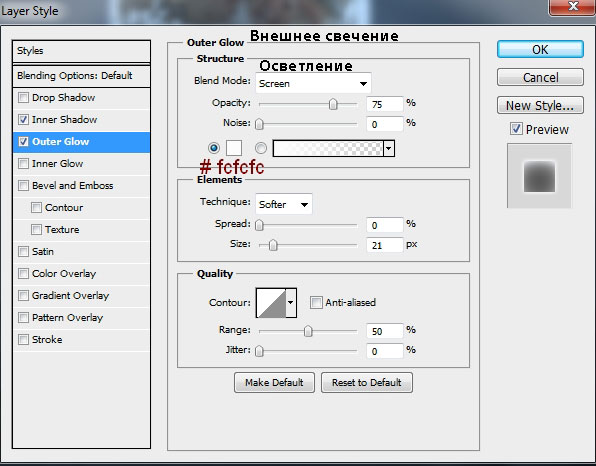Click the Size slider handle
This screenshot has height=466, width=596.
[273, 245]
